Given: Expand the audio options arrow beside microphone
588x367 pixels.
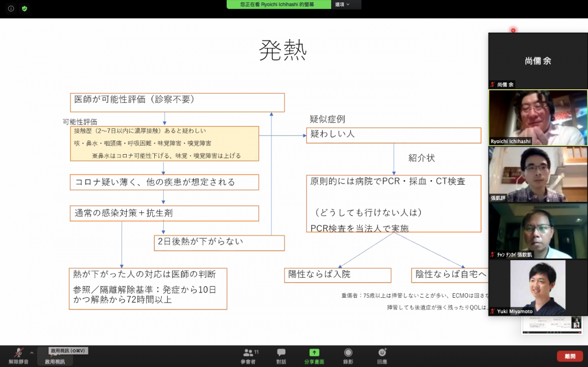Looking at the screenshot, I should (32, 352).
